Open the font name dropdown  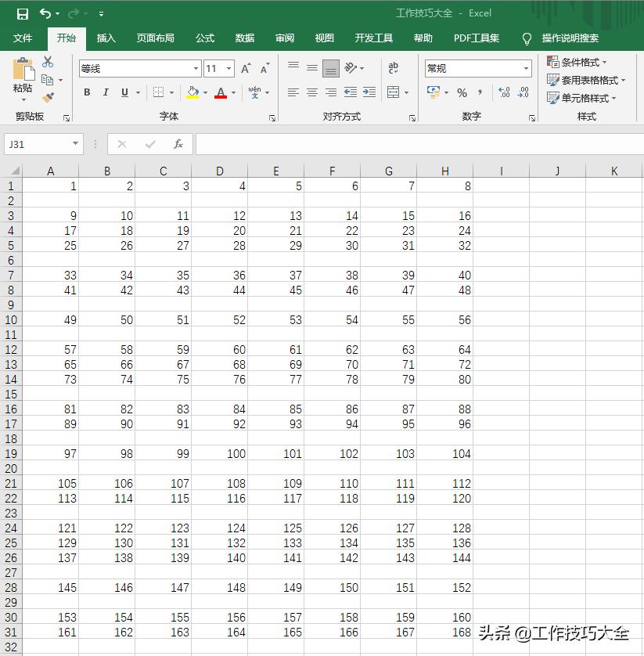coord(196,69)
